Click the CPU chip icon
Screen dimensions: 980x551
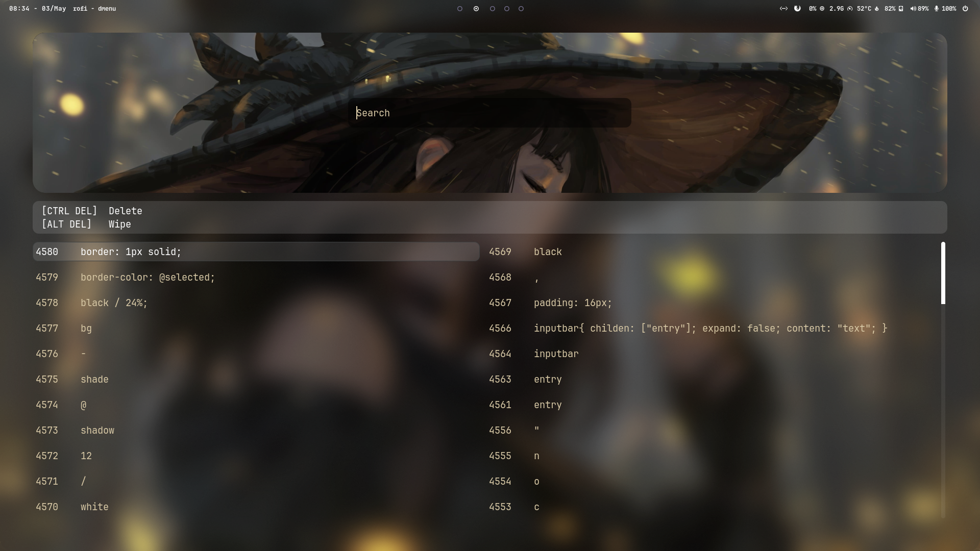click(x=822, y=9)
